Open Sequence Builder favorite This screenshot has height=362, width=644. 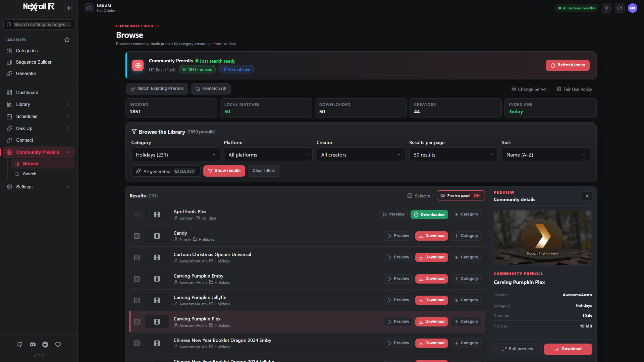coord(39,62)
